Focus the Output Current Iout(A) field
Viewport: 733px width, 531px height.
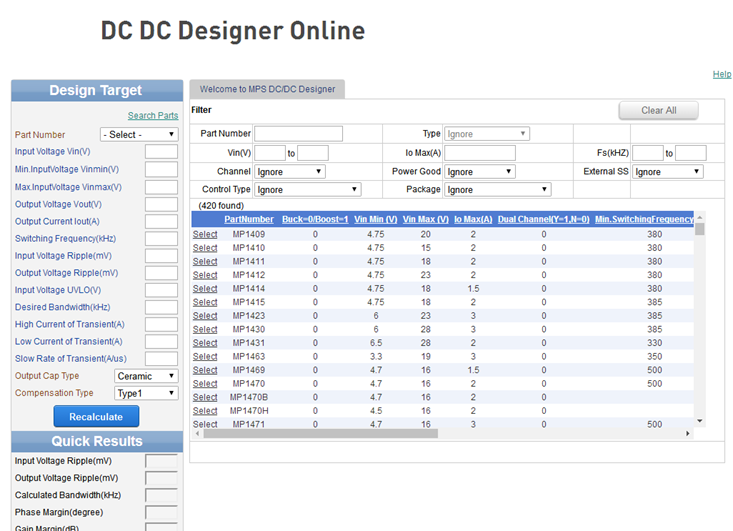[161, 221]
